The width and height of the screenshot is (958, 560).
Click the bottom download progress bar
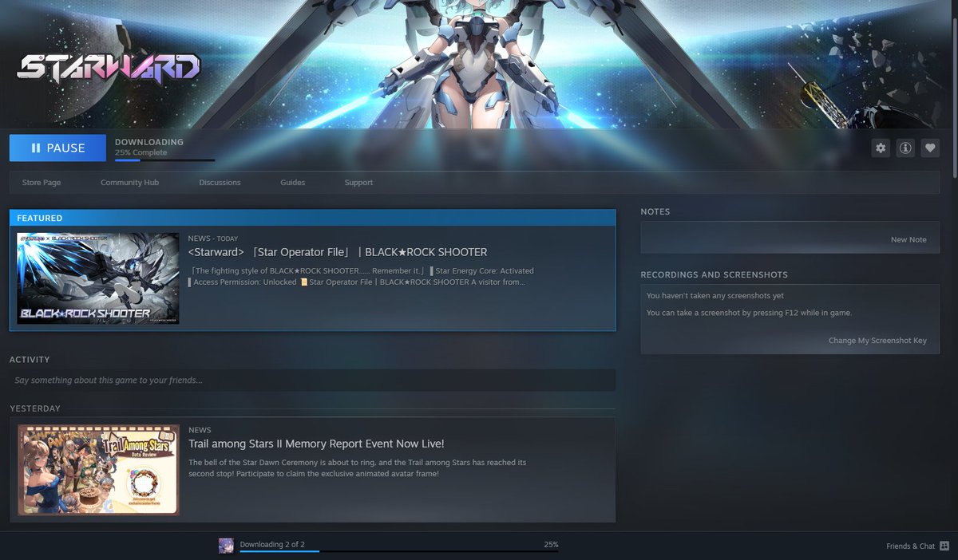point(399,550)
